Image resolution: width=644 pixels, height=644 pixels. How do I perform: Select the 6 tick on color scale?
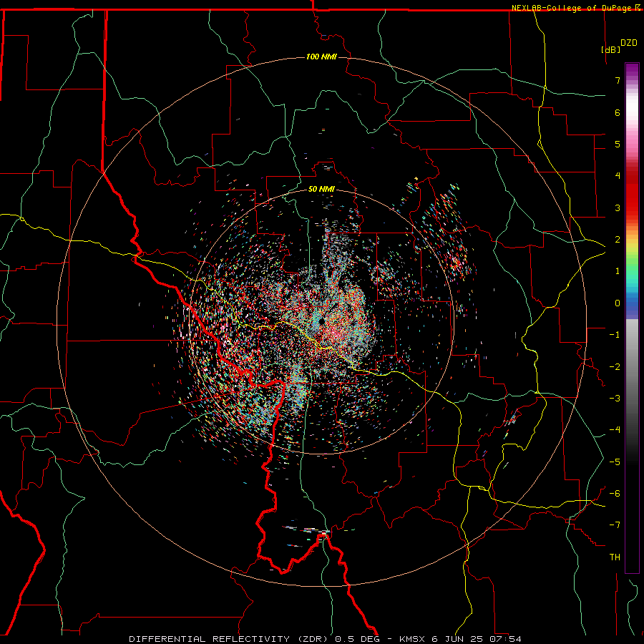pos(618,112)
